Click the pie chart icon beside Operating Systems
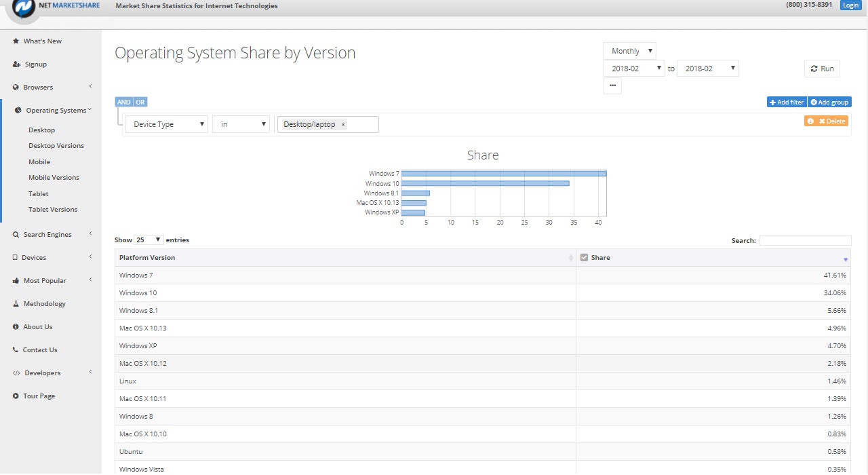Image resolution: width=868 pixels, height=475 pixels. [19, 111]
